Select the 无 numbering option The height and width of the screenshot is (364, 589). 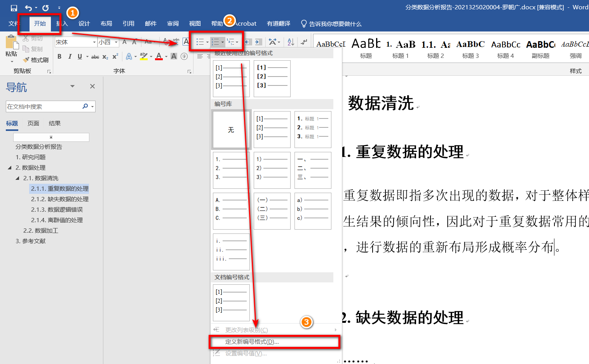pyautogui.click(x=231, y=130)
